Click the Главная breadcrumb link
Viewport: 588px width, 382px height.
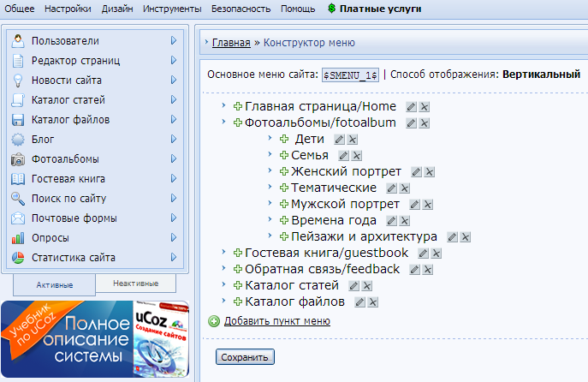click(x=231, y=43)
